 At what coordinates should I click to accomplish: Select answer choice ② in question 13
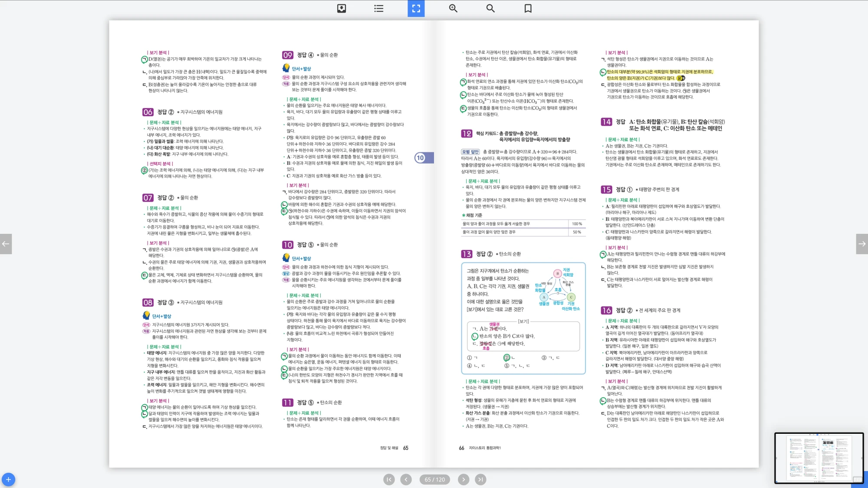pos(506,358)
